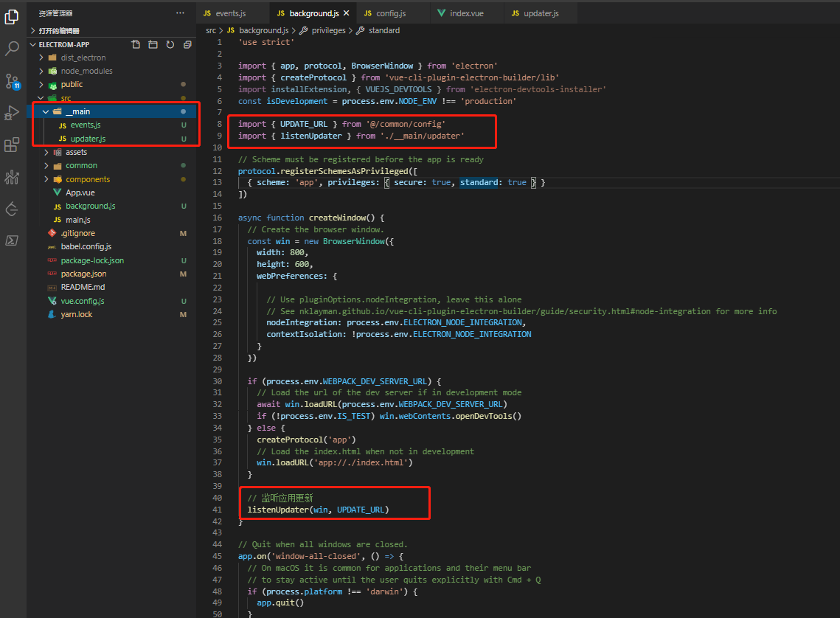Collapse the ELECTRON-APP root folder
840x618 pixels.
pos(32,44)
